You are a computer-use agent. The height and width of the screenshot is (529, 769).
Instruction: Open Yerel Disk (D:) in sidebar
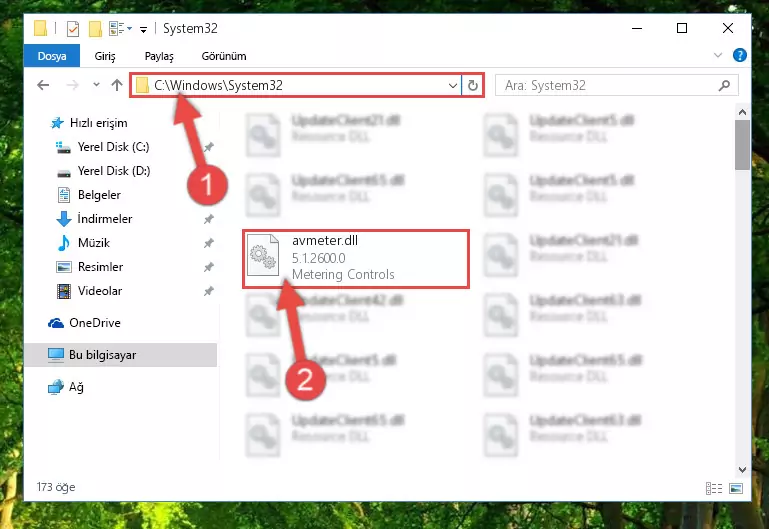[114, 171]
